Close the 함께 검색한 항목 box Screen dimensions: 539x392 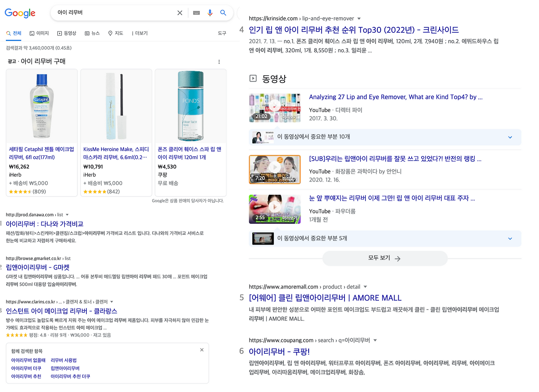pos(202,350)
